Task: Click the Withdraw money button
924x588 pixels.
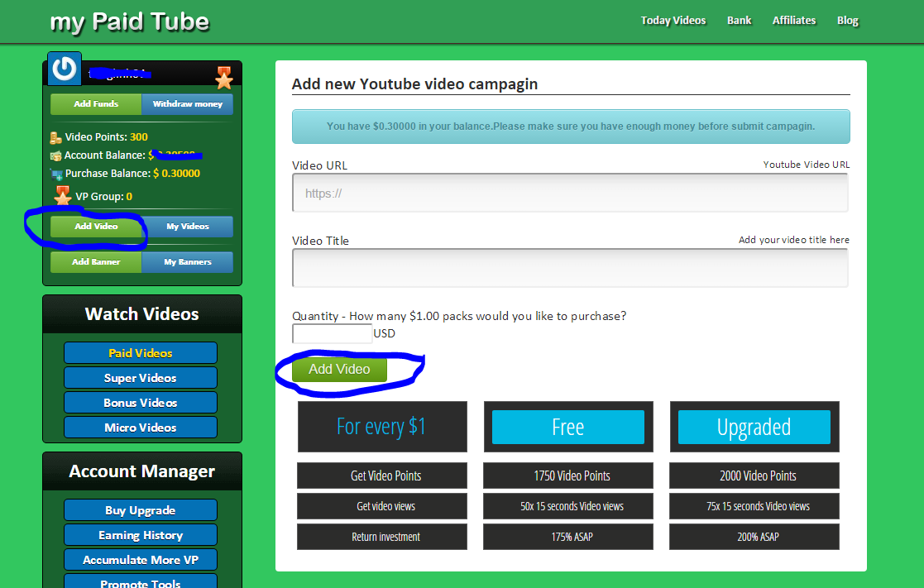Action: click(188, 104)
